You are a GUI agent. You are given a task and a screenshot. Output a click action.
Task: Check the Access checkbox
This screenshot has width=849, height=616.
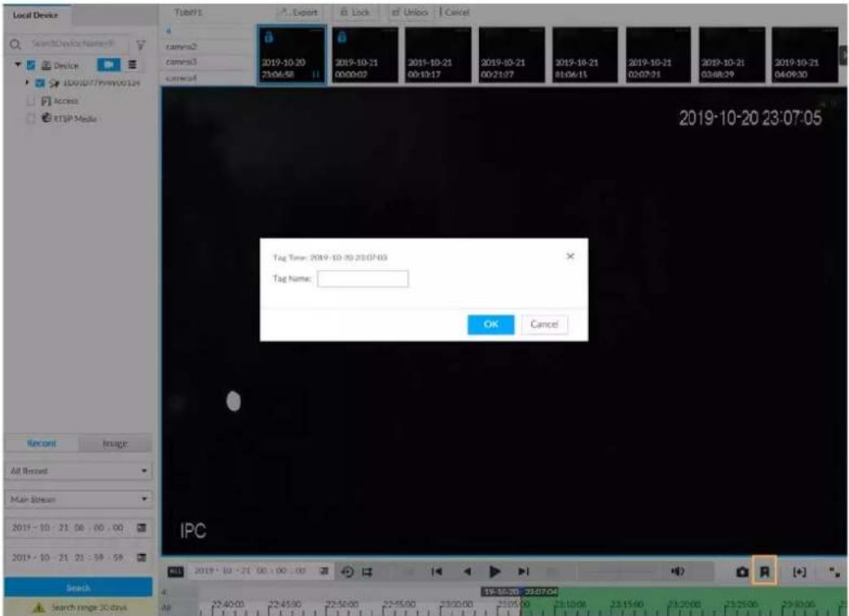31,101
